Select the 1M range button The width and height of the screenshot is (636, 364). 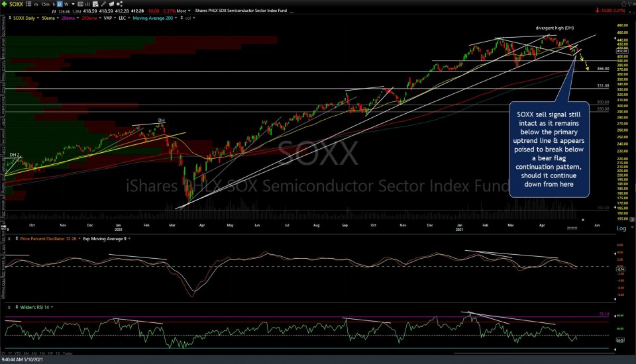click(x=42, y=353)
